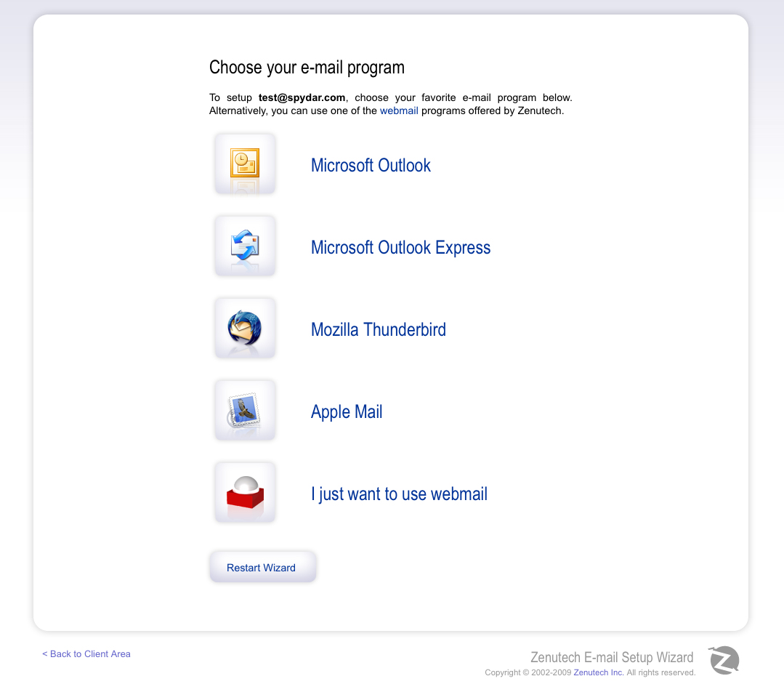784x700 pixels.
Task: Choose the Apple Mail link
Action: (347, 412)
